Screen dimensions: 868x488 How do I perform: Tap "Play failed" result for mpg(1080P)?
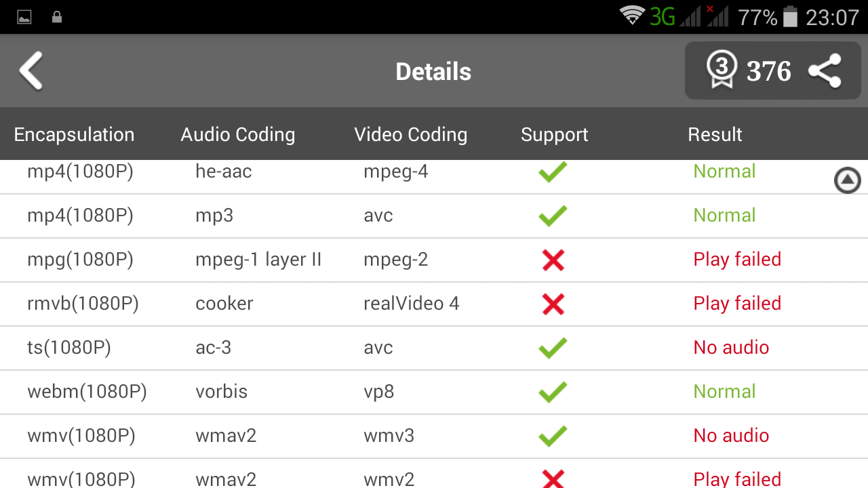(737, 260)
